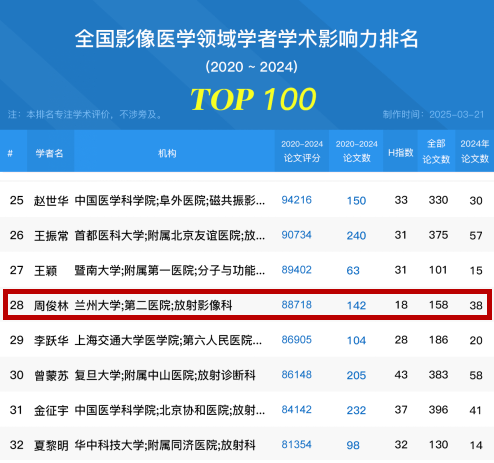Sort by 全部论文数 column header
This screenshot has height=463, width=494.
[x=436, y=151]
